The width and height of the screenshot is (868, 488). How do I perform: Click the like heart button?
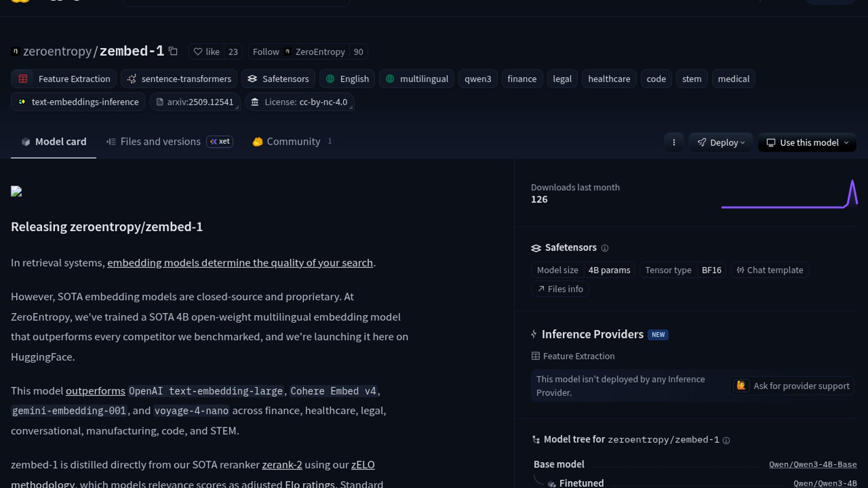coord(207,52)
